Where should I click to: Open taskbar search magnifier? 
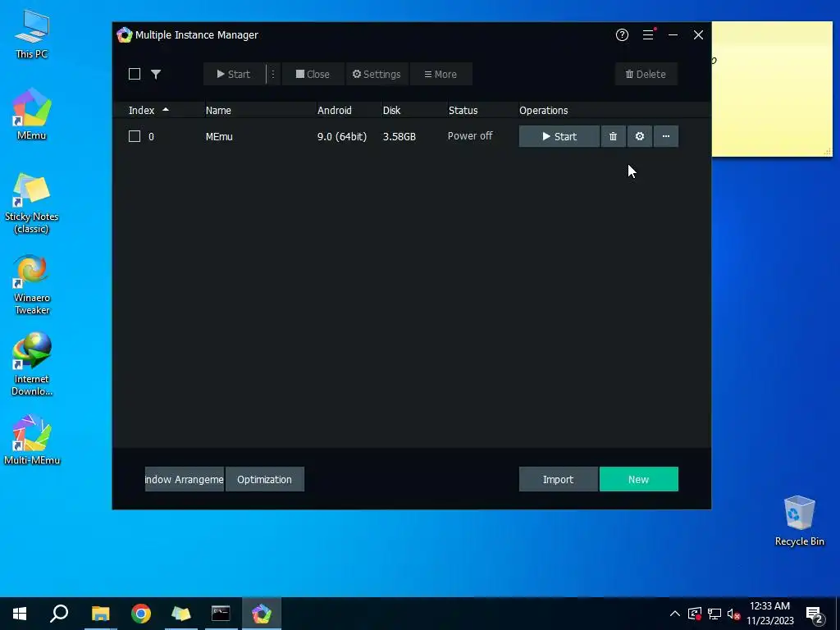point(59,614)
